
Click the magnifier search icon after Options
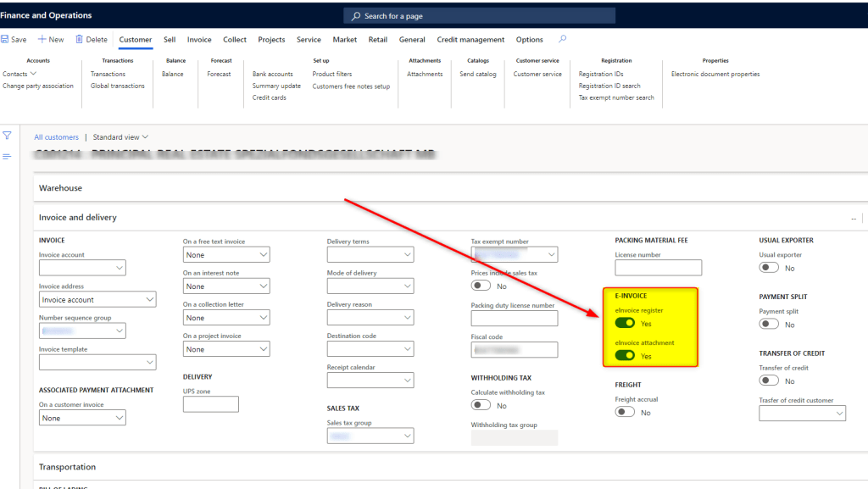pyautogui.click(x=563, y=39)
